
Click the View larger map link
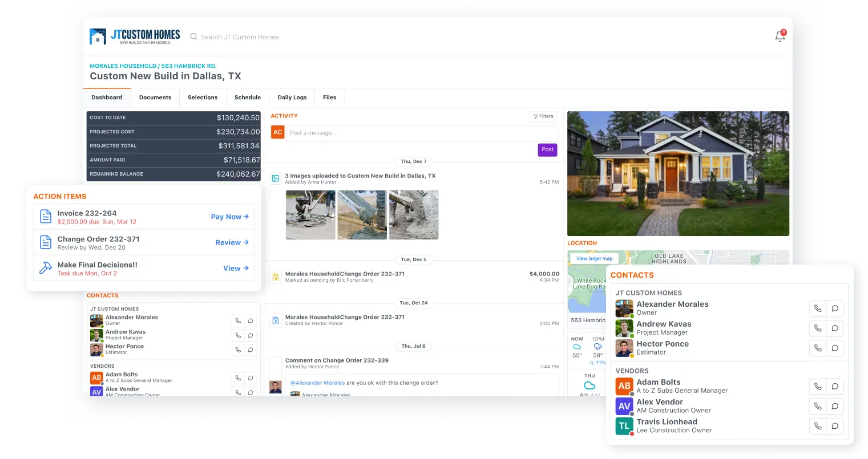click(x=594, y=258)
